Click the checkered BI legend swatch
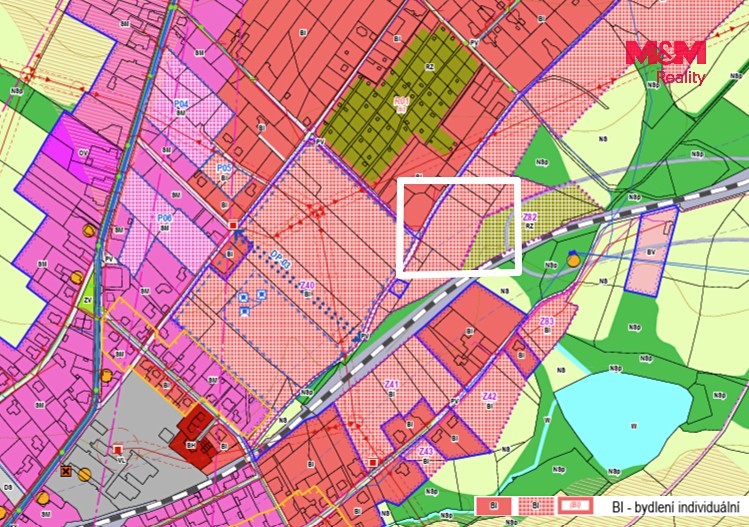Viewport: 749px width, 527px height. (535, 505)
